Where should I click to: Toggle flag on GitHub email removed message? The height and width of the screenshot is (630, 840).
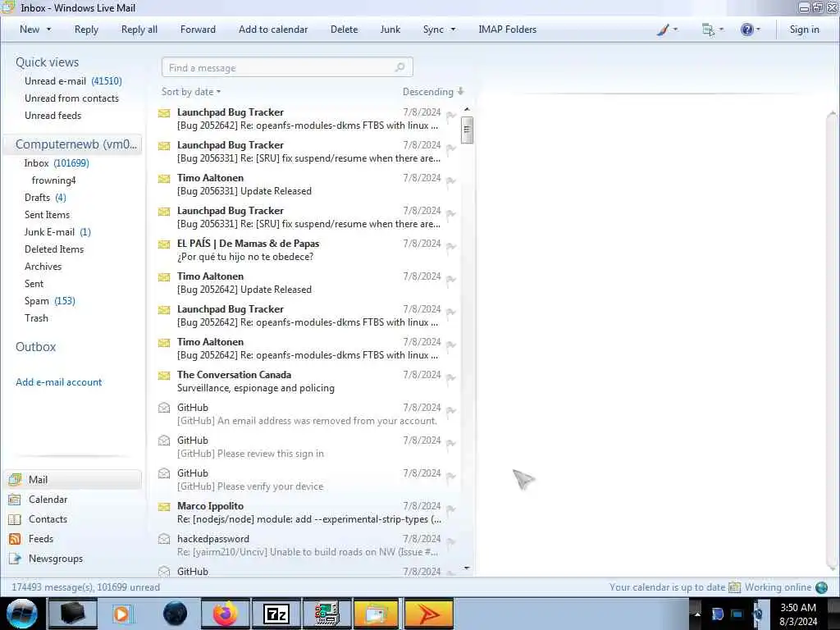point(451,411)
